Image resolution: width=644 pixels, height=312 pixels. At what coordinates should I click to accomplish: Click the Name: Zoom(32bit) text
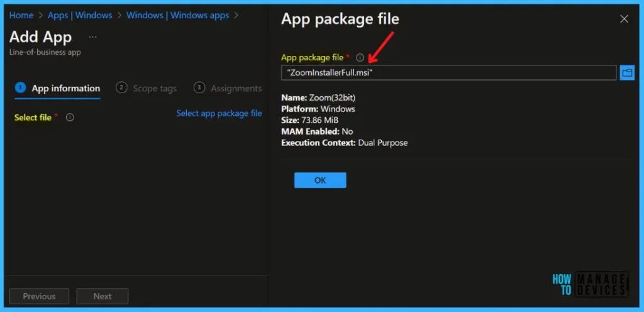pos(318,97)
